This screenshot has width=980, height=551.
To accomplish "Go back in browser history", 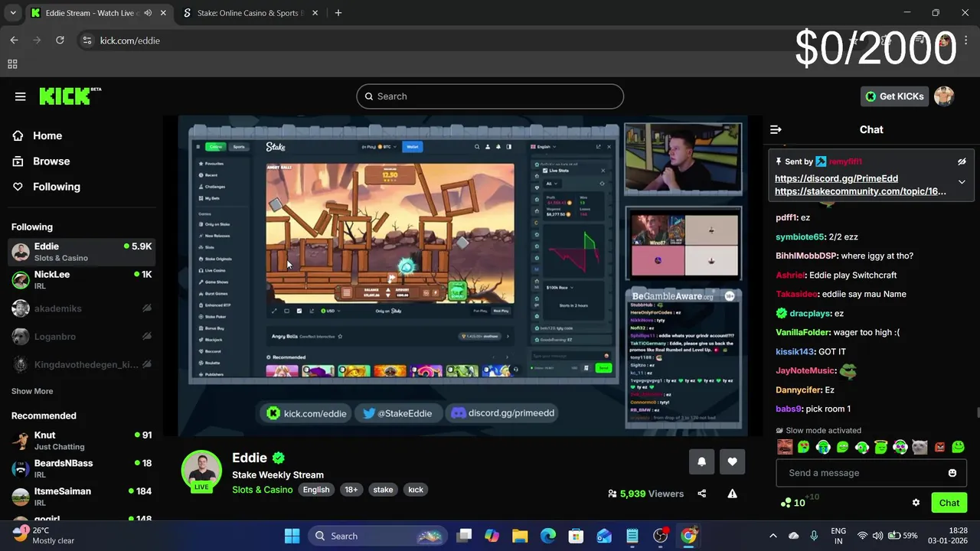I will click(x=14, y=40).
